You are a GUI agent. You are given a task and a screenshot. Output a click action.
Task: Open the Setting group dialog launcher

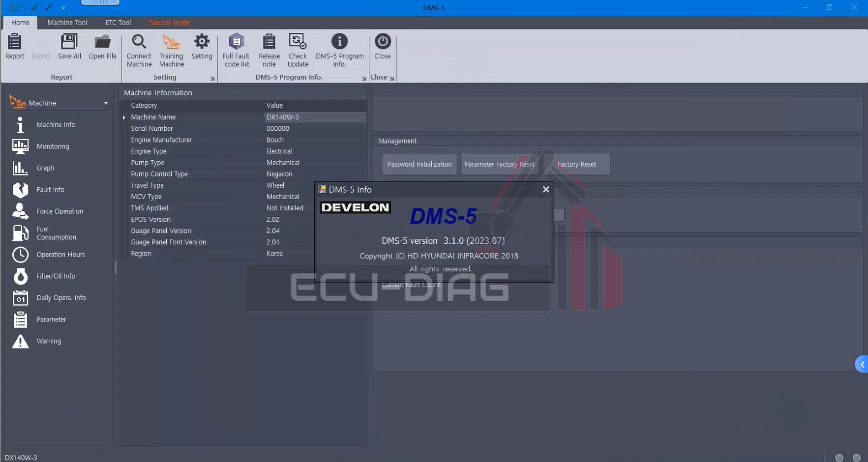pos(212,78)
